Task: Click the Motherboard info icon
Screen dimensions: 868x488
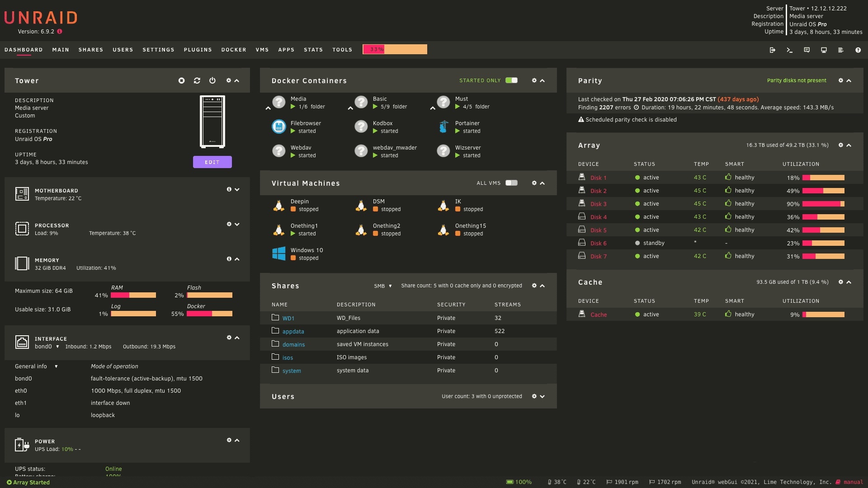Action: 229,189
